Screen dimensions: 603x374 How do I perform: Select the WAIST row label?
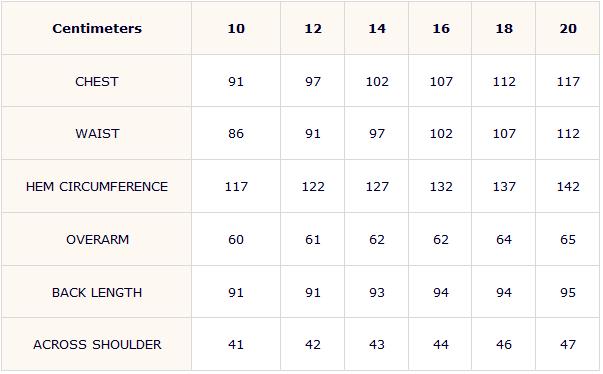[x=97, y=134]
